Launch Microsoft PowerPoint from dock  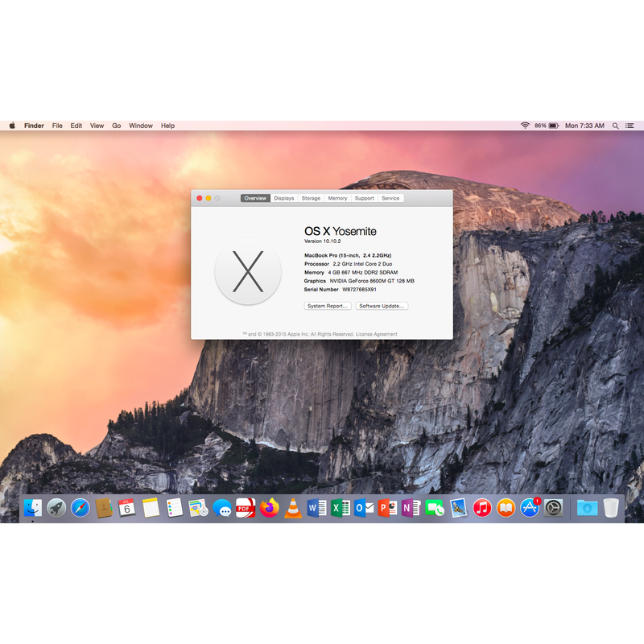point(387,508)
